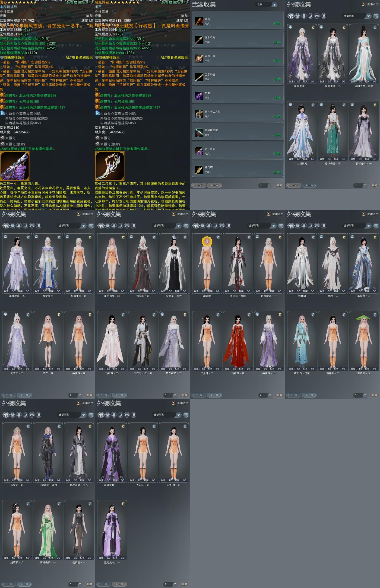Click the trash icon on the 灵岩·二 outfit card
Screen dimensions: 380x588
[344, 237]
